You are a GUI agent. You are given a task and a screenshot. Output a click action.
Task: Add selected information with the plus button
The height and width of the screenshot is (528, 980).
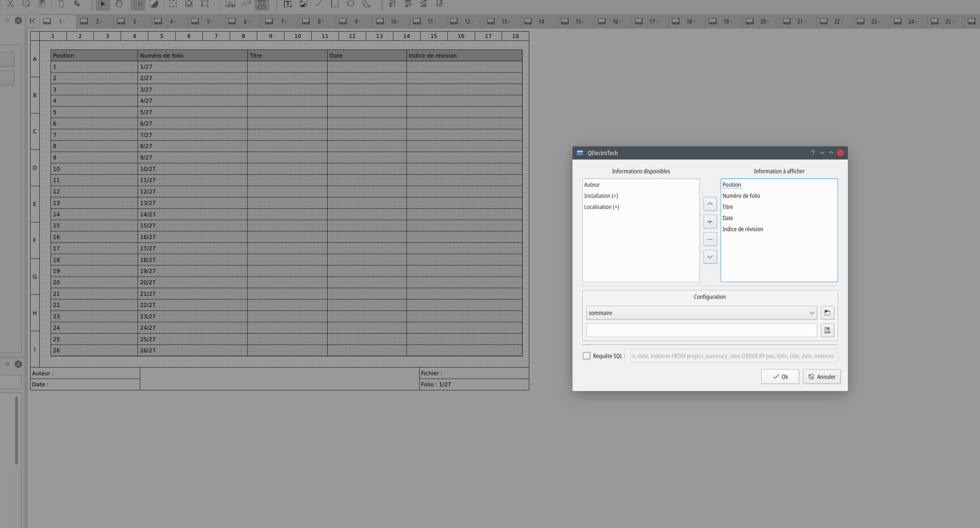[709, 221]
